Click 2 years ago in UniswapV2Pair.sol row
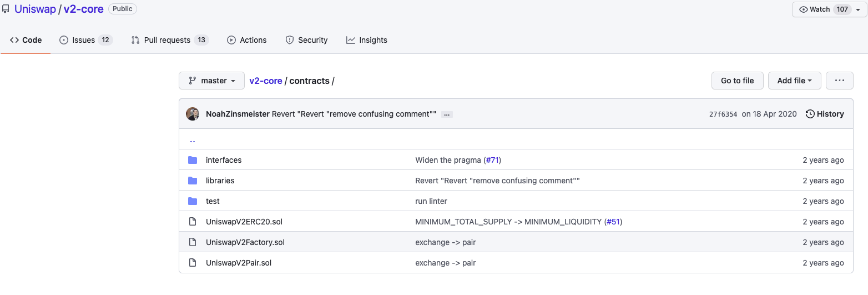This screenshot has height=295, width=868. click(x=823, y=263)
